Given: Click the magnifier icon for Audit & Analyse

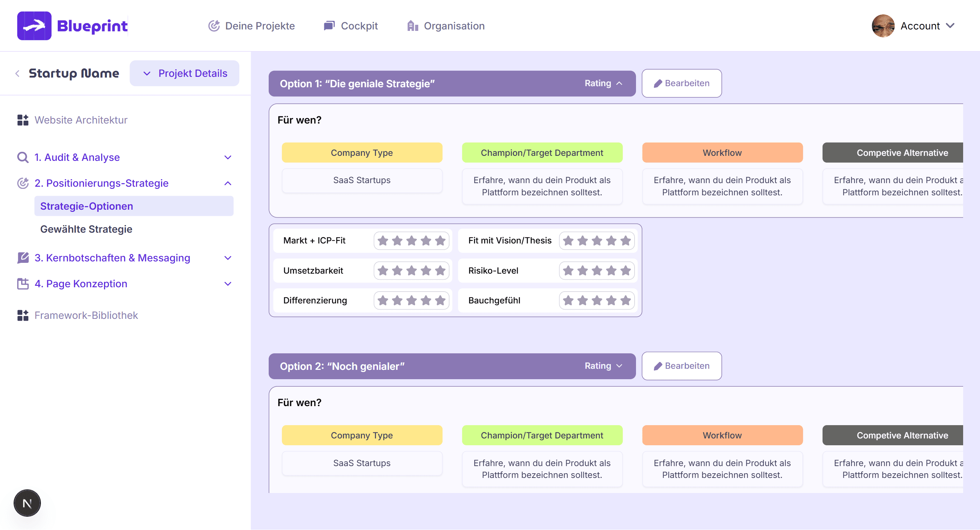Looking at the screenshot, I should [x=23, y=157].
